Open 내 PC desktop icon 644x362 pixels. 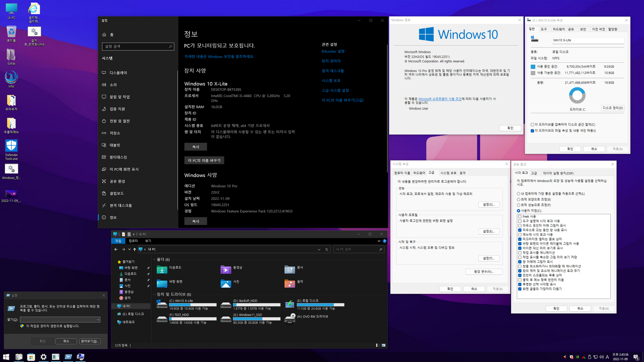tap(11, 11)
